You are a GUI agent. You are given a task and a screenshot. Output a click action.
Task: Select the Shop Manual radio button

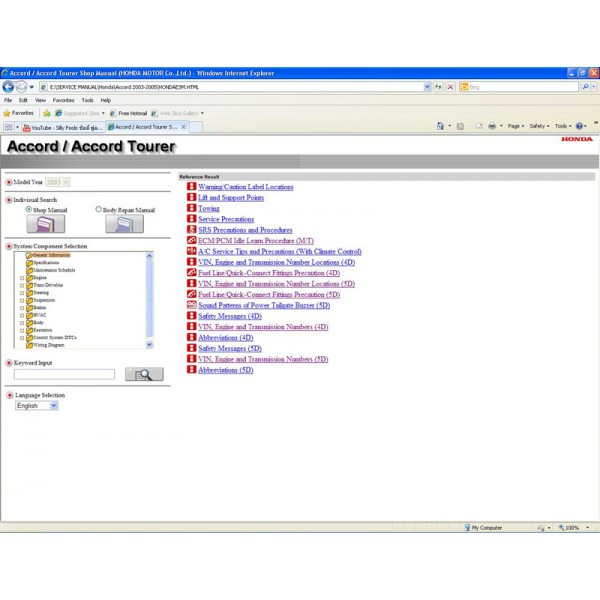click(29, 209)
